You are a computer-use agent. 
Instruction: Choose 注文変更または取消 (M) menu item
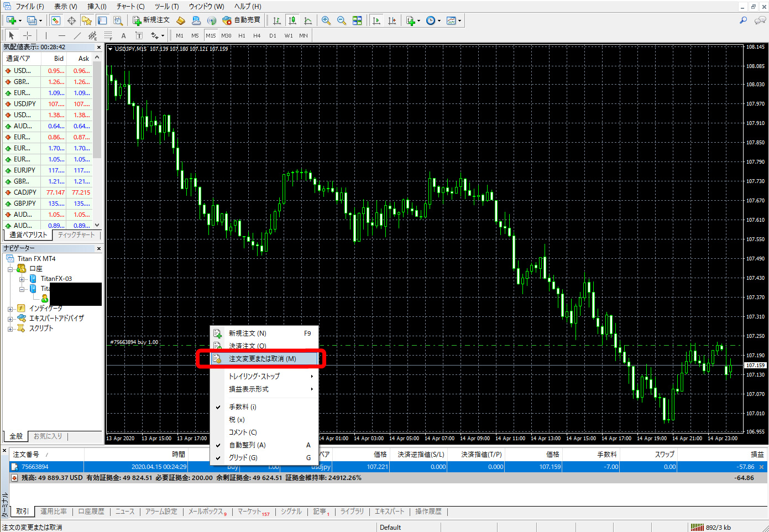click(264, 359)
